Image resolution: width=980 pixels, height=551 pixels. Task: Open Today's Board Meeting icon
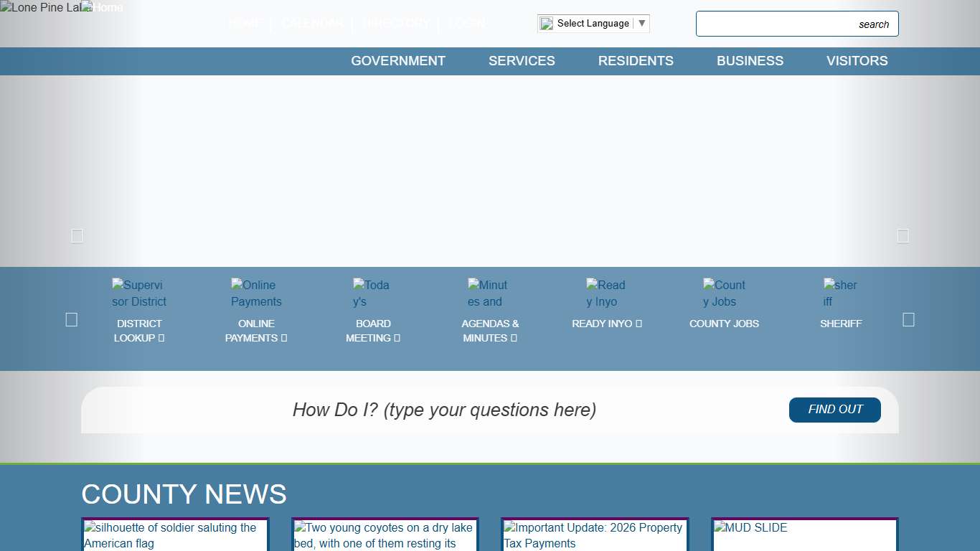tap(372, 293)
